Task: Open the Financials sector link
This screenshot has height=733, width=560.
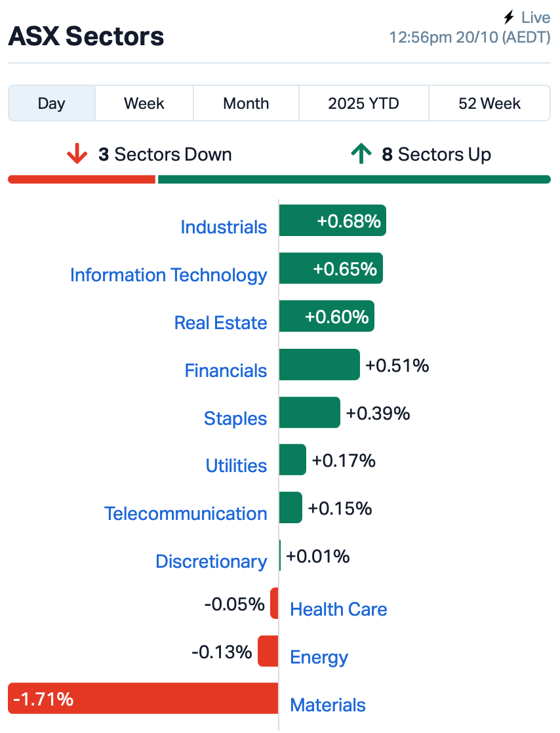Action: 226,370
